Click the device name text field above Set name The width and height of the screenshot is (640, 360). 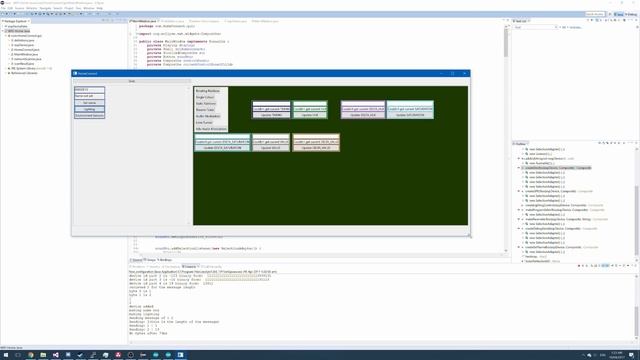click(89, 96)
